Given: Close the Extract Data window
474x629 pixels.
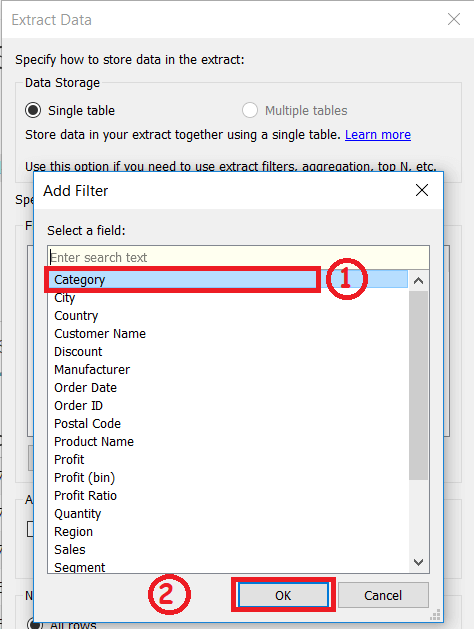Looking at the screenshot, I should tap(454, 19).
